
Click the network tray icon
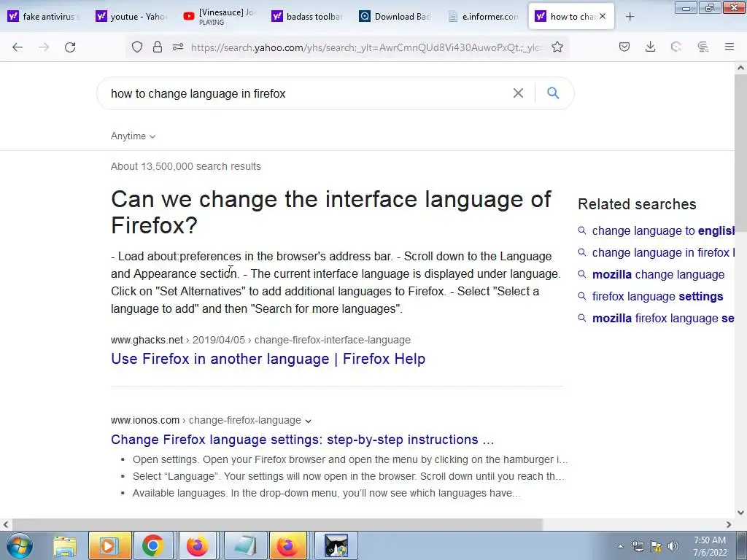click(638, 546)
